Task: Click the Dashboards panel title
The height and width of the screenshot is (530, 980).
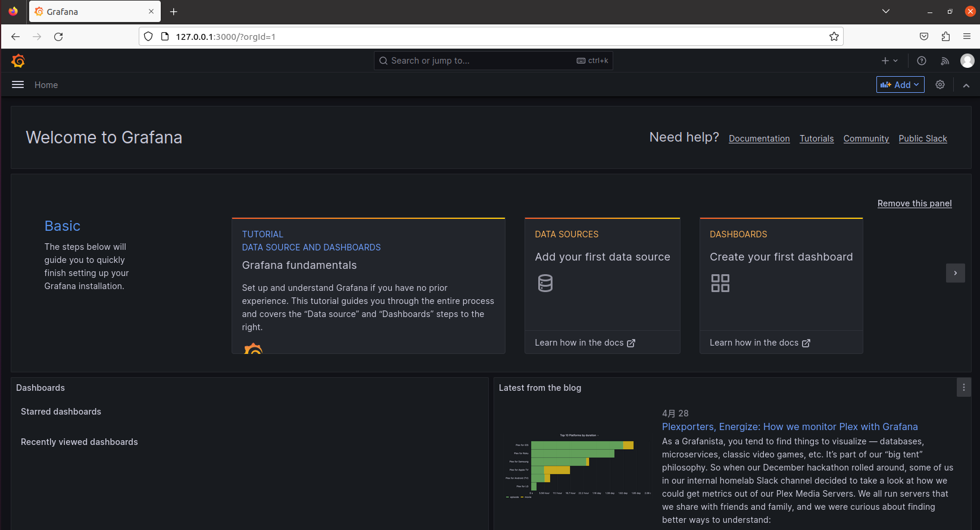Action: coord(40,388)
